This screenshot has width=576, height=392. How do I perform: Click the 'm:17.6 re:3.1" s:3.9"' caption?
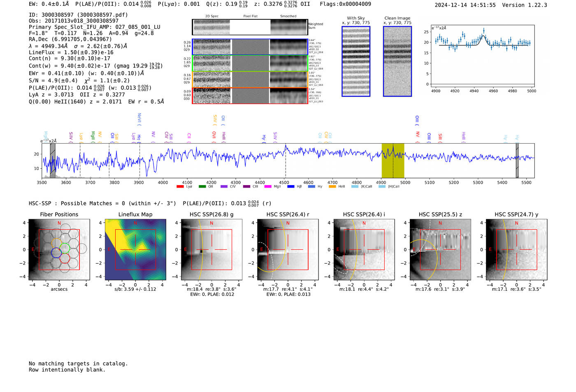440,289
